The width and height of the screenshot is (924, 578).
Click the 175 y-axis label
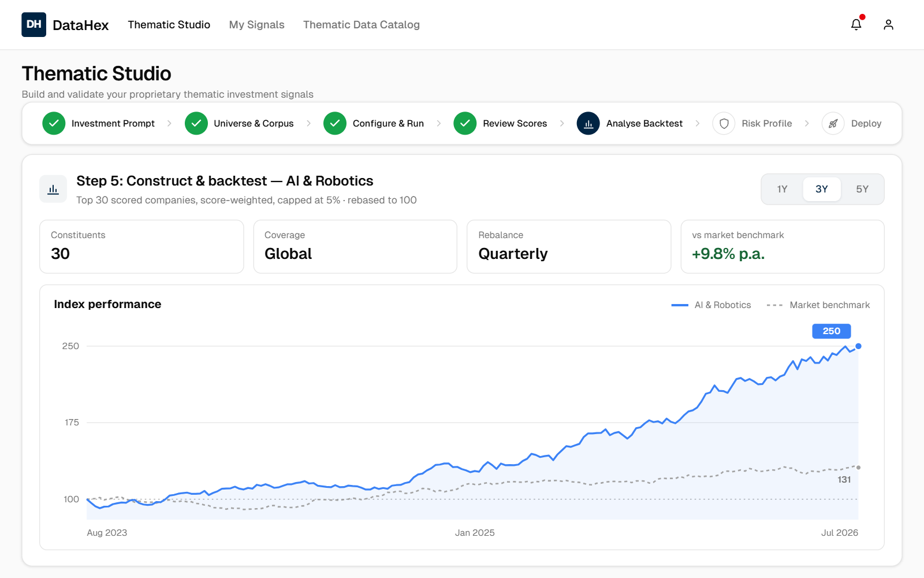[72, 423]
